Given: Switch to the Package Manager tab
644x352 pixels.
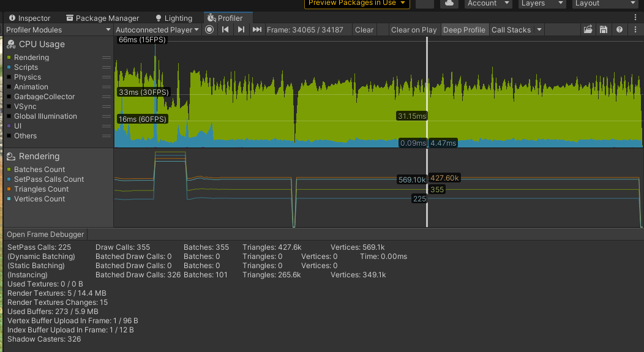Looking at the screenshot, I should coord(103,18).
